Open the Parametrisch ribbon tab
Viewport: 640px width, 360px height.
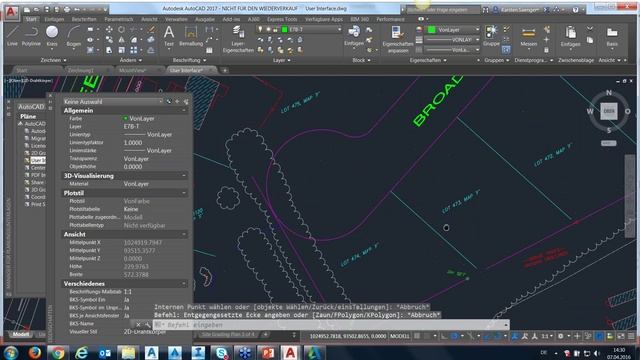(119, 19)
